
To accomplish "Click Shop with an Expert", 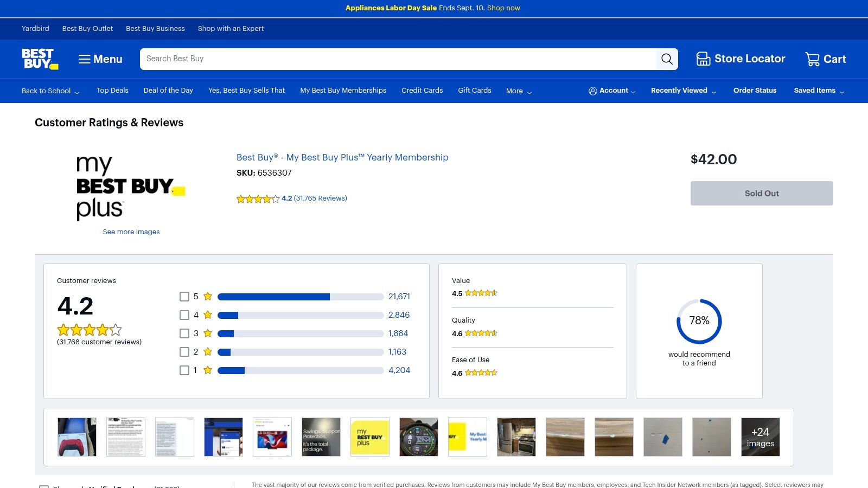I will point(231,29).
